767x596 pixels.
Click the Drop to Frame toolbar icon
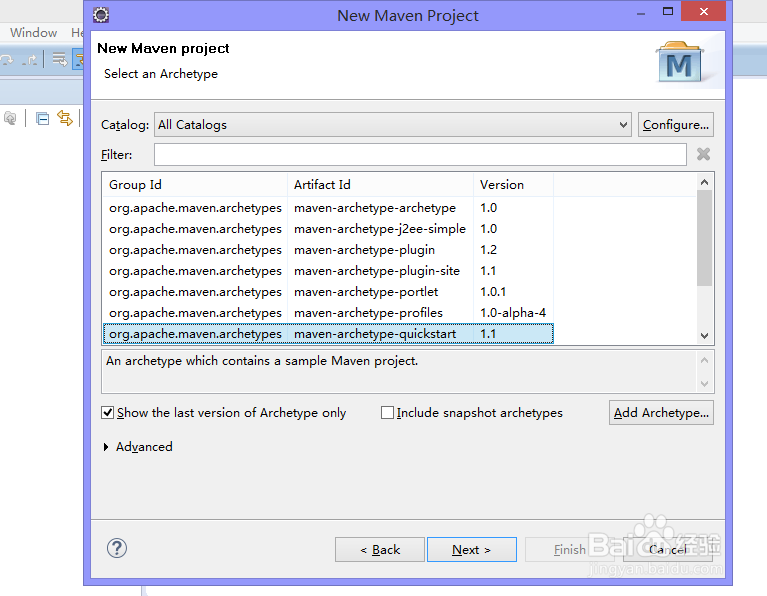point(60,60)
